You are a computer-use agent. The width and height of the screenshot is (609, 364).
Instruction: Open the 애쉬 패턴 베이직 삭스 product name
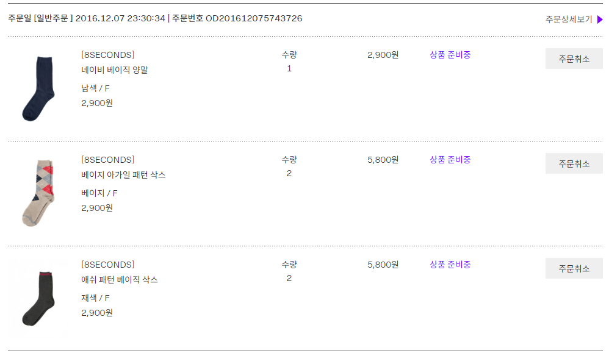pyautogui.click(x=120, y=280)
